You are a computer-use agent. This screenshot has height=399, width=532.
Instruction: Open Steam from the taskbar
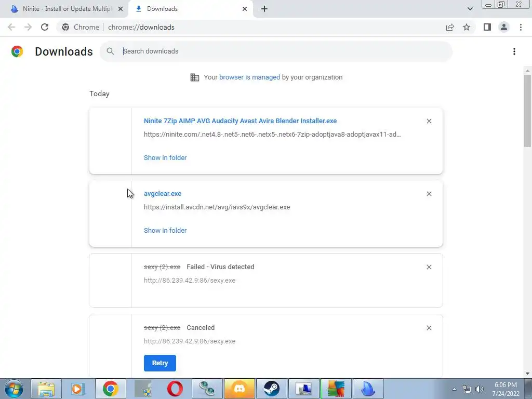point(271,389)
